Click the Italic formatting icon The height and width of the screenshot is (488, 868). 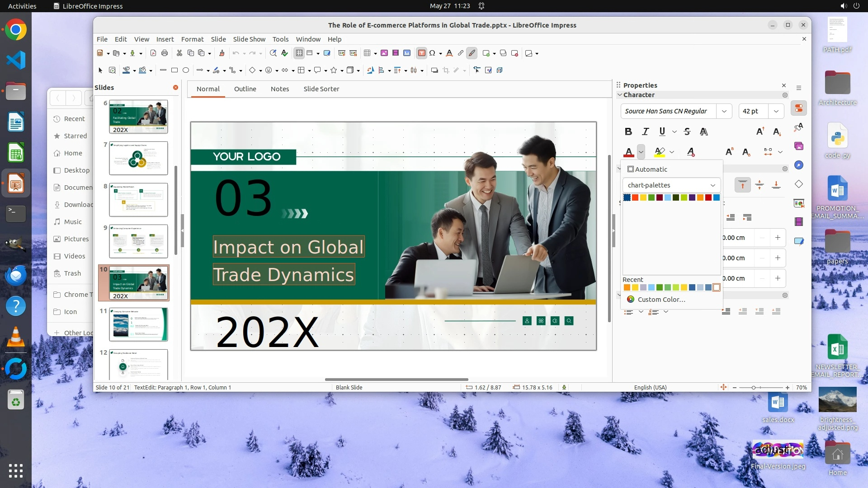pyautogui.click(x=645, y=131)
